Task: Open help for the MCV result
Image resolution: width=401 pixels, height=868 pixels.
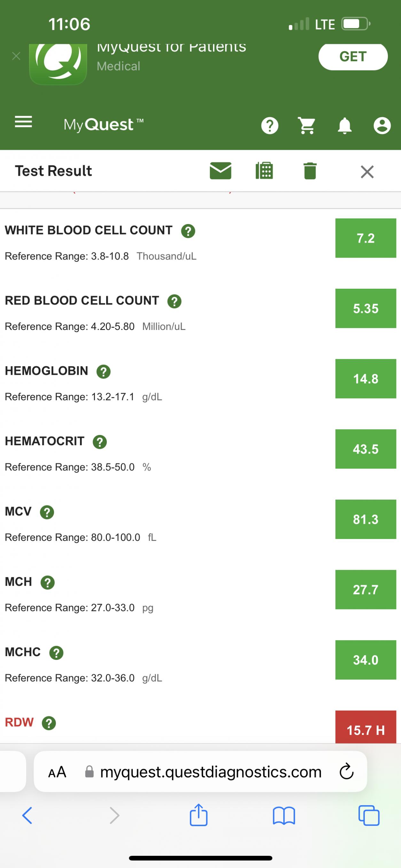Action: (x=47, y=512)
